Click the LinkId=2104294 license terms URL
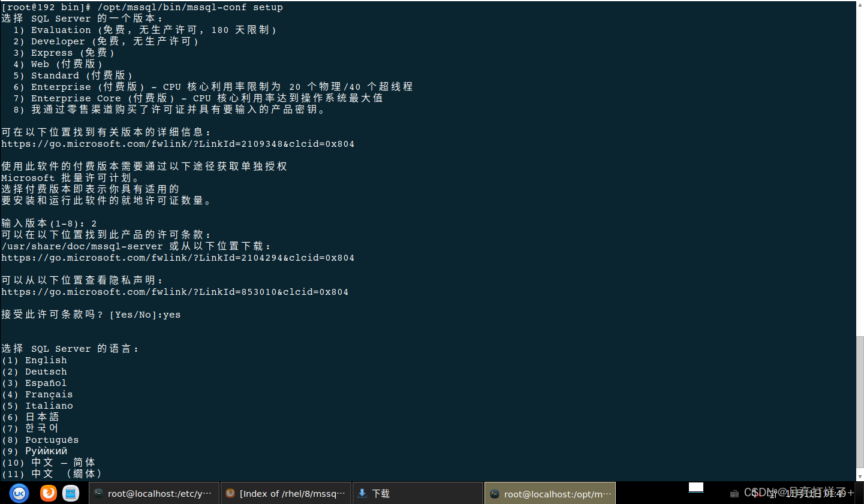 pos(177,258)
